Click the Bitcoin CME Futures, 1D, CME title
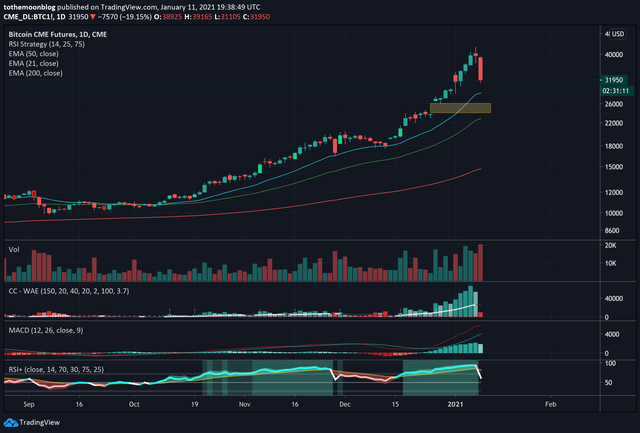This screenshot has height=433, width=640. click(x=58, y=34)
